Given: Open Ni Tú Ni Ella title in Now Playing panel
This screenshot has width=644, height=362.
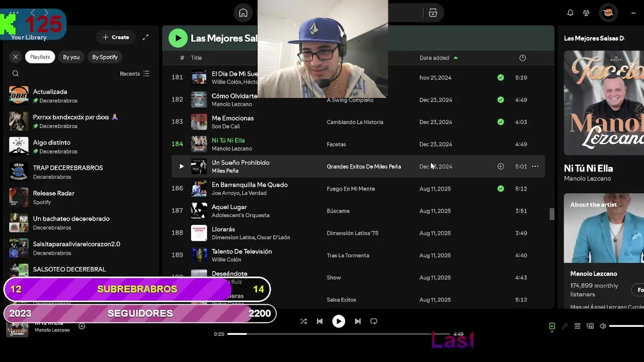Looking at the screenshot, I should pyautogui.click(x=588, y=168).
